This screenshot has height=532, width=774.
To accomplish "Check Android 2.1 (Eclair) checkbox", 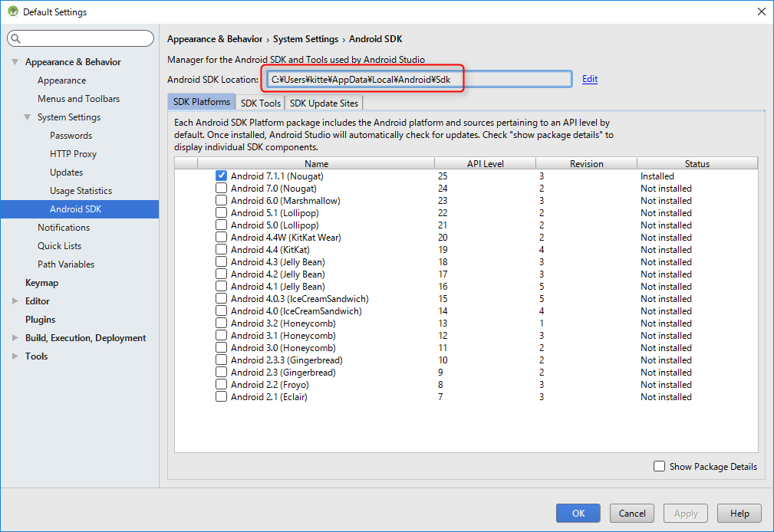I will 221,397.
